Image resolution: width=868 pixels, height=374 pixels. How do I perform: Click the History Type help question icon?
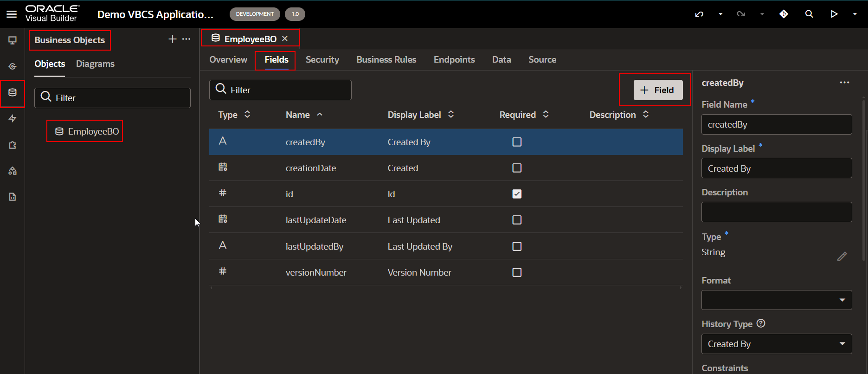pyautogui.click(x=761, y=323)
